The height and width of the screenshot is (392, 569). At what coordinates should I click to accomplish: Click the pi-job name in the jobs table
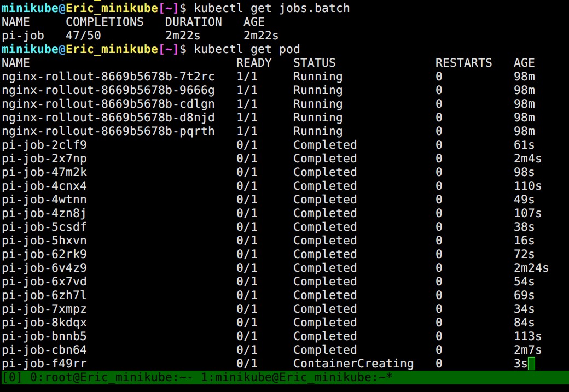pyautogui.click(x=23, y=36)
